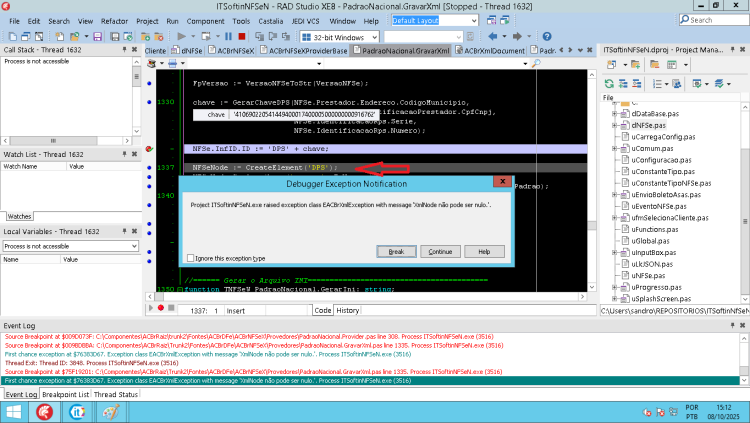Click the purple Save floppy toolbar icon
750x423 pixels.
[x=98, y=36]
